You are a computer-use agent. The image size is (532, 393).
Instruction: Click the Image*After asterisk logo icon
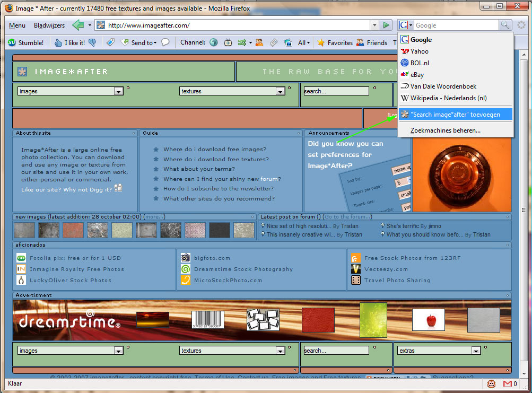[22, 72]
